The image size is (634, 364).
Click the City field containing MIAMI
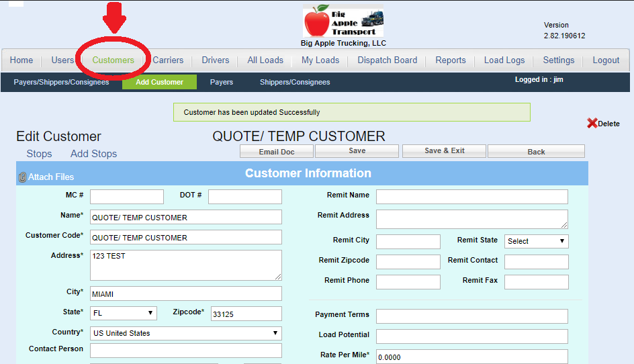coord(186,293)
